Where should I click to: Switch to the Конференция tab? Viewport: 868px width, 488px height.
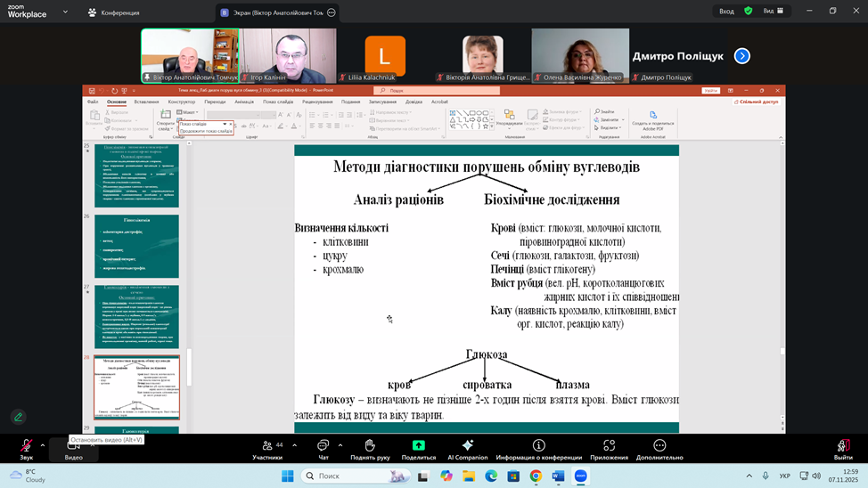(114, 12)
